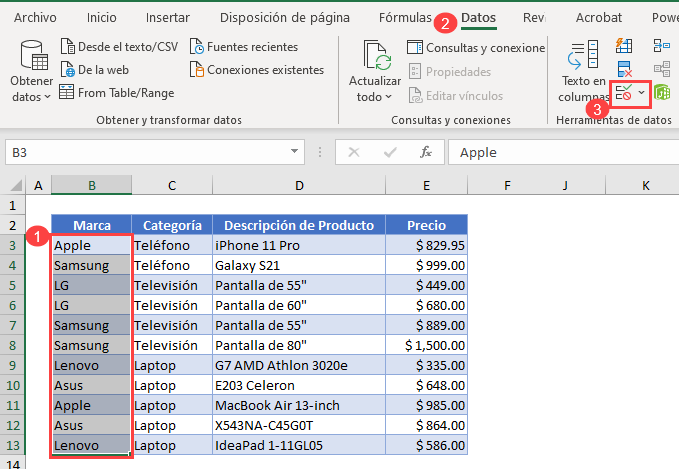Expand the Obtener datos dropdown
The image size is (679, 469).
[x=47, y=97]
